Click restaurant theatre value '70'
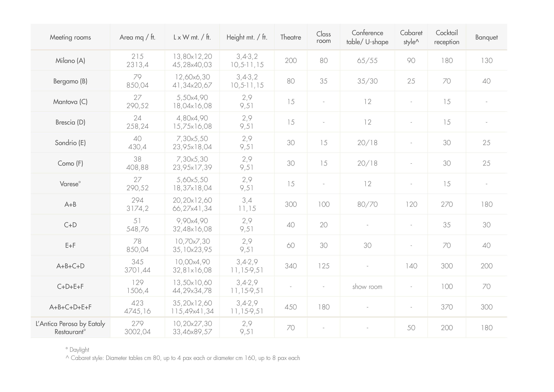554x392 pixels. [x=291, y=328]
